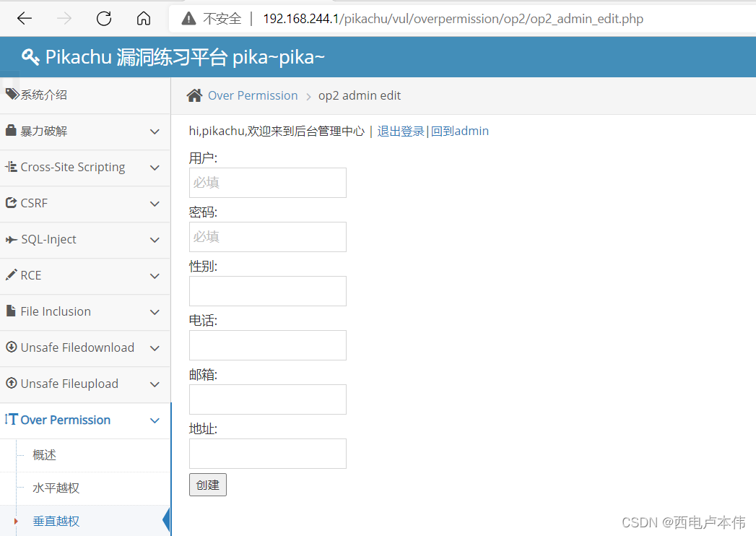The image size is (756, 536).
Task: Expand the Unsafe Fileupload chevron
Action: (x=155, y=384)
